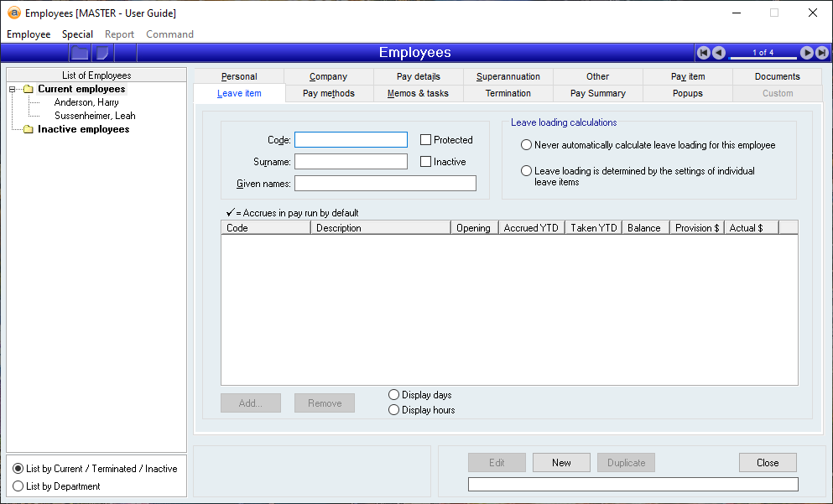833x504 pixels.
Task: Open the Special menu
Action: pyautogui.click(x=77, y=34)
